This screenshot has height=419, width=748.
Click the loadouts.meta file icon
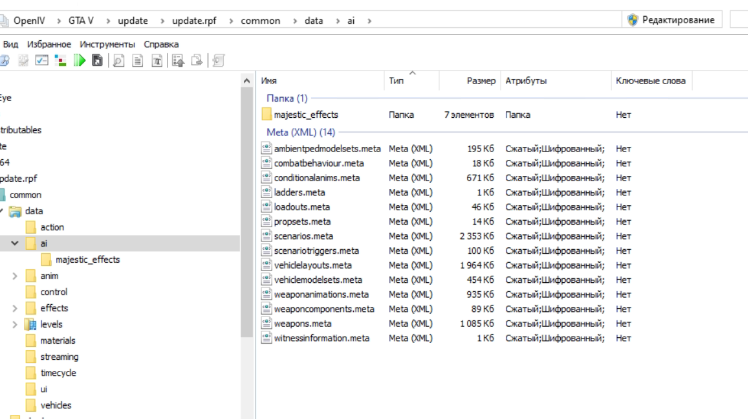pos(266,207)
